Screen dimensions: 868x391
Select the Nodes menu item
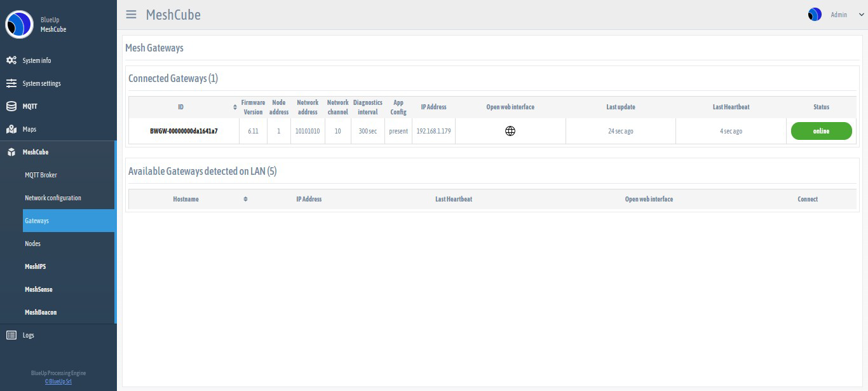(x=32, y=244)
